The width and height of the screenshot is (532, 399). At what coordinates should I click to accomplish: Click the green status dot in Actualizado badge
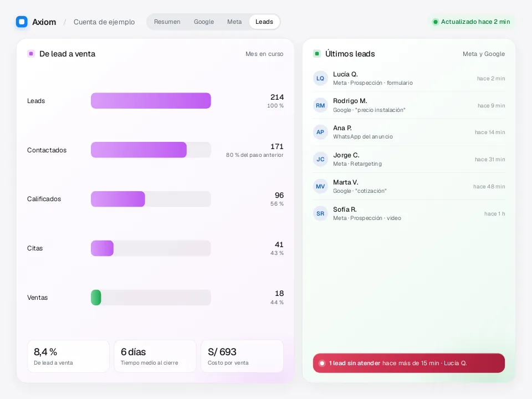tap(436, 22)
